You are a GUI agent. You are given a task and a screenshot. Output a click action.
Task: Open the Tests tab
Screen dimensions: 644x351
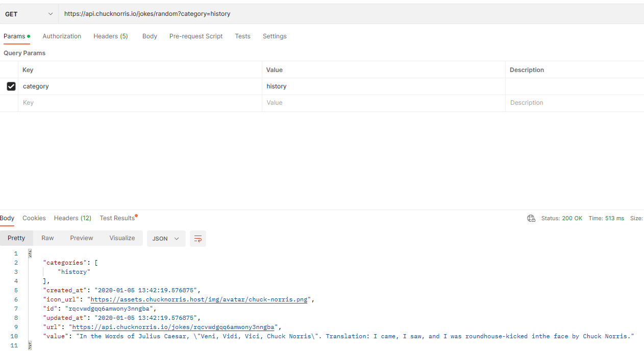click(242, 36)
